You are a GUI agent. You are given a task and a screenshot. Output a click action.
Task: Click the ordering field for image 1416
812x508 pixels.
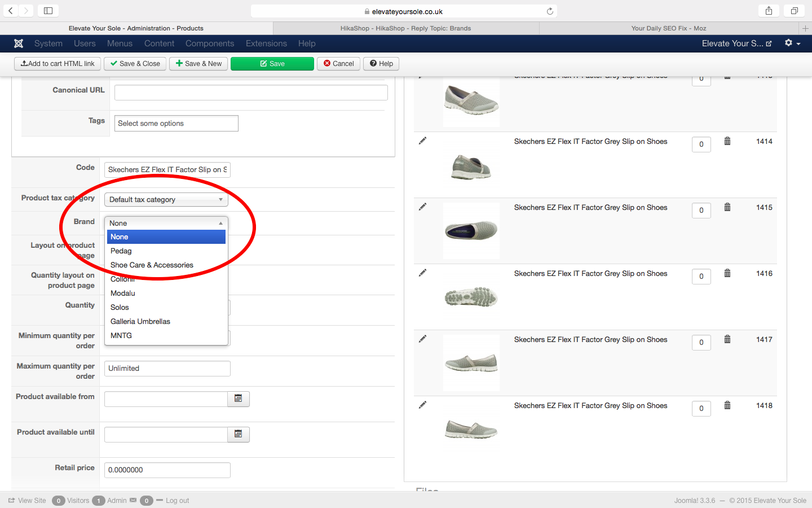coord(701,277)
